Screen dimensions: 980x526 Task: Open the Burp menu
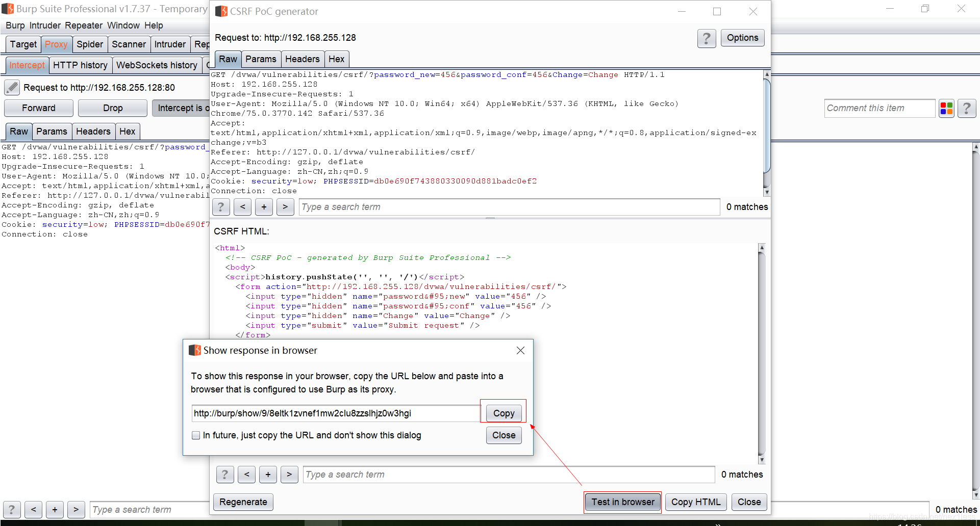[15, 25]
